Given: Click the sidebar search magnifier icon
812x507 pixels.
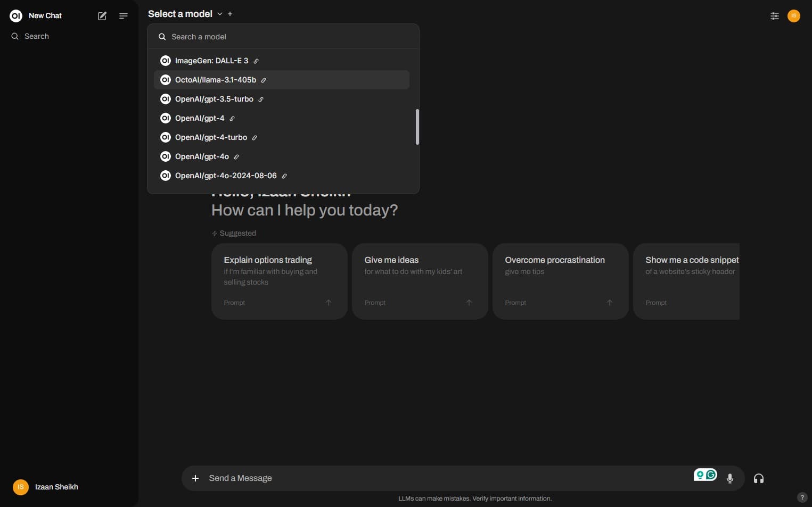Looking at the screenshot, I should 15,36.
